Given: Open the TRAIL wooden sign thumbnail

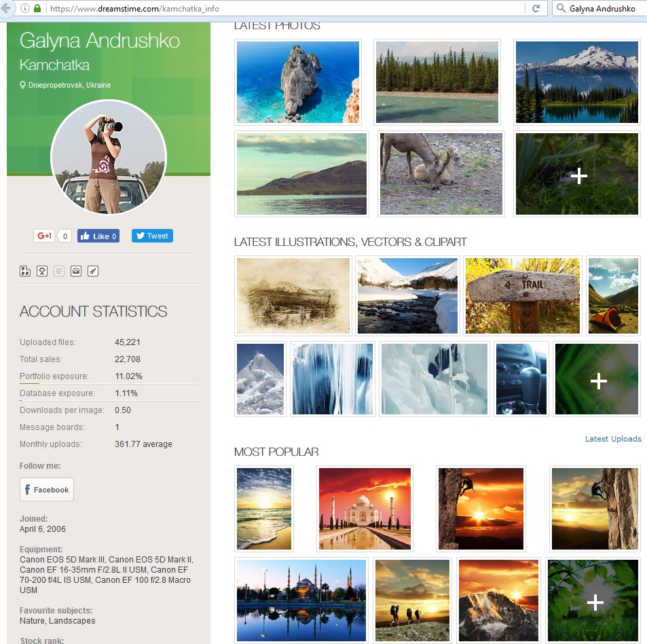Looking at the screenshot, I should click(522, 296).
